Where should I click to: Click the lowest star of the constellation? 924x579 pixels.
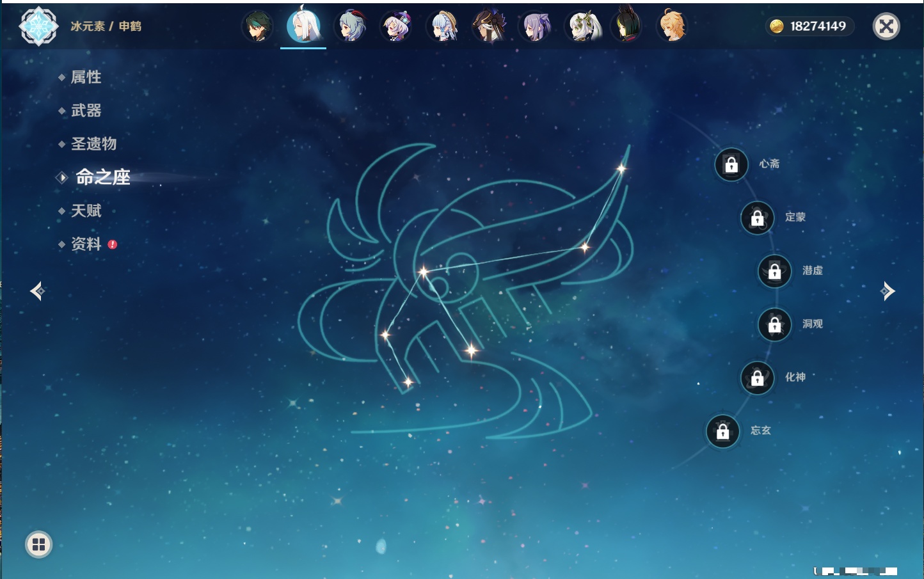click(408, 383)
